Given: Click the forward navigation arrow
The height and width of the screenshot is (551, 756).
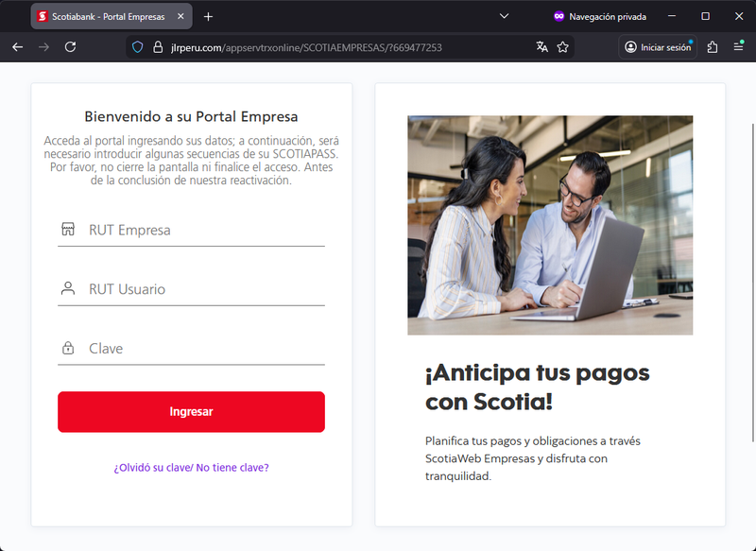Looking at the screenshot, I should click(x=43, y=47).
